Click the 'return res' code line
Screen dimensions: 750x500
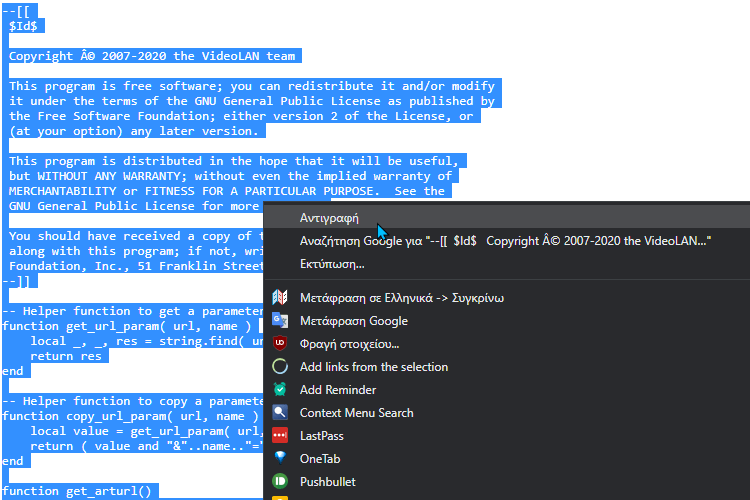tap(66, 356)
